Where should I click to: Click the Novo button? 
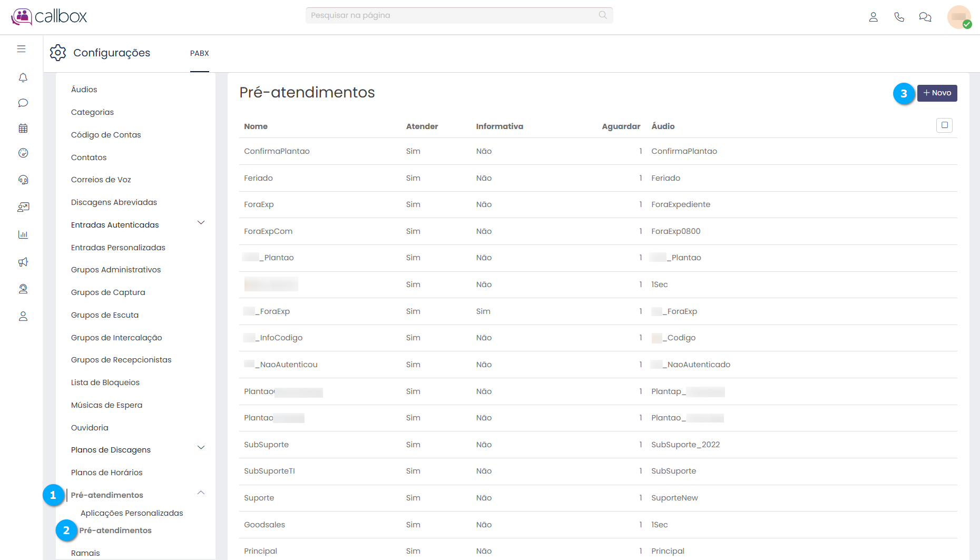point(937,93)
